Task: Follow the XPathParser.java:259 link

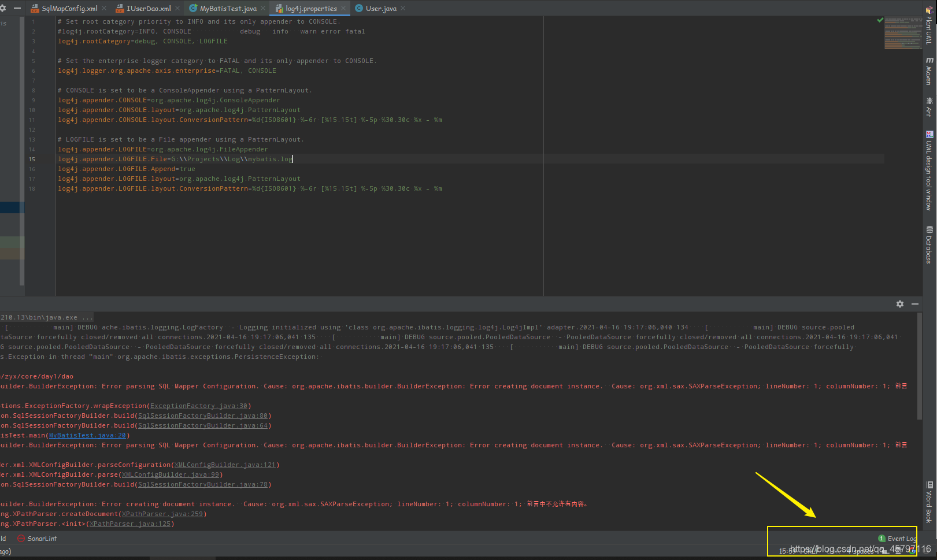Action: coord(162,514)
